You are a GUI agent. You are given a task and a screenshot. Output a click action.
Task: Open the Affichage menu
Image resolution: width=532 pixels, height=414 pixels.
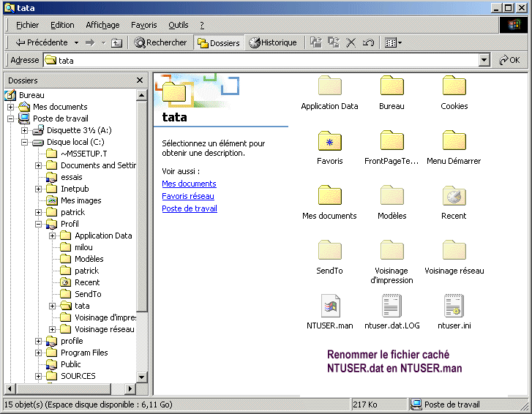click(x=102, y=25)
